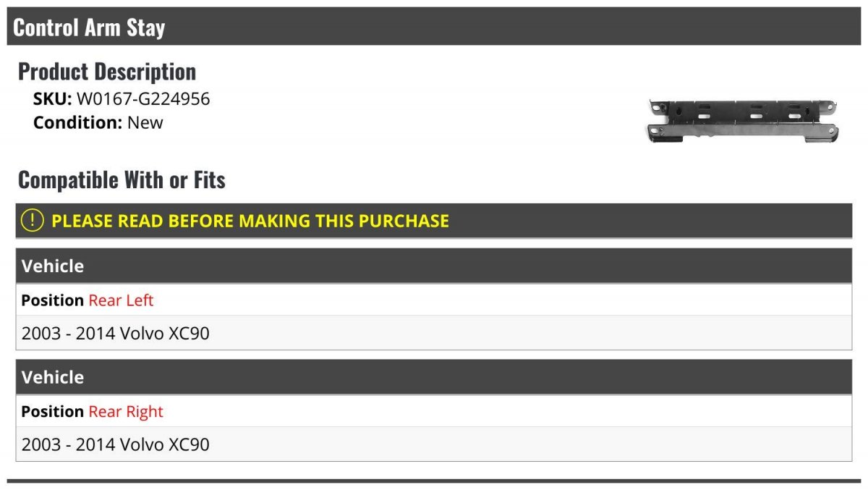The width and height of the screenshot is (868, 490).
Task: Click the Condition label
Action: tap(78, 122)
